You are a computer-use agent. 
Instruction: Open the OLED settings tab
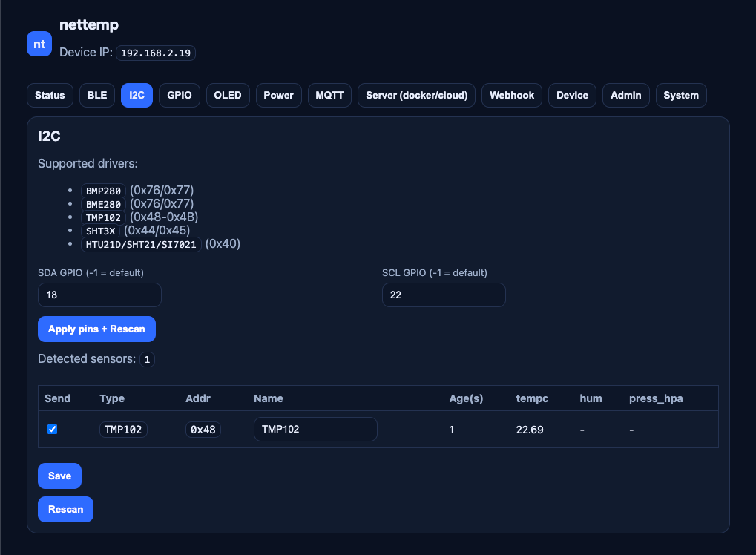pos(228,96)
